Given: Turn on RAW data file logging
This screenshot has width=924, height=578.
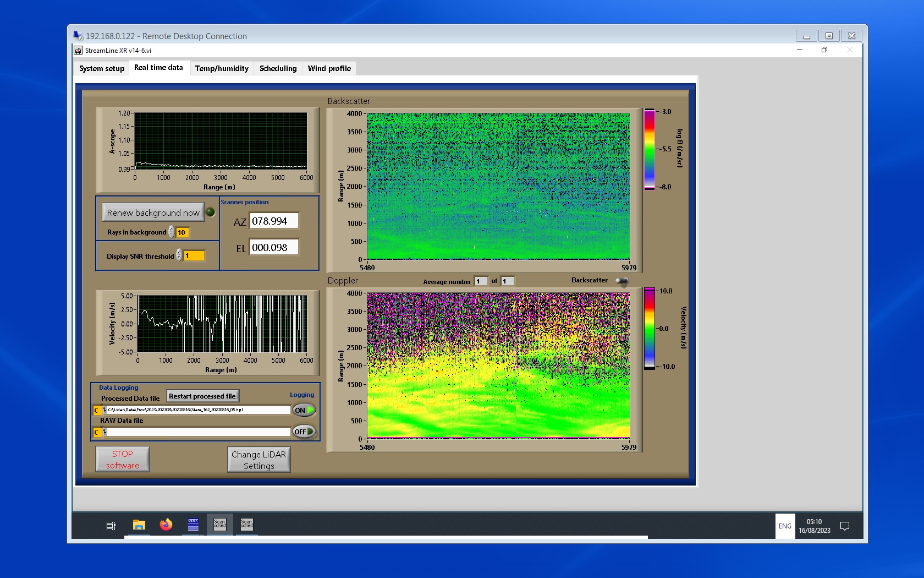Looking at the screenshot, I should [x=304, y=432].
